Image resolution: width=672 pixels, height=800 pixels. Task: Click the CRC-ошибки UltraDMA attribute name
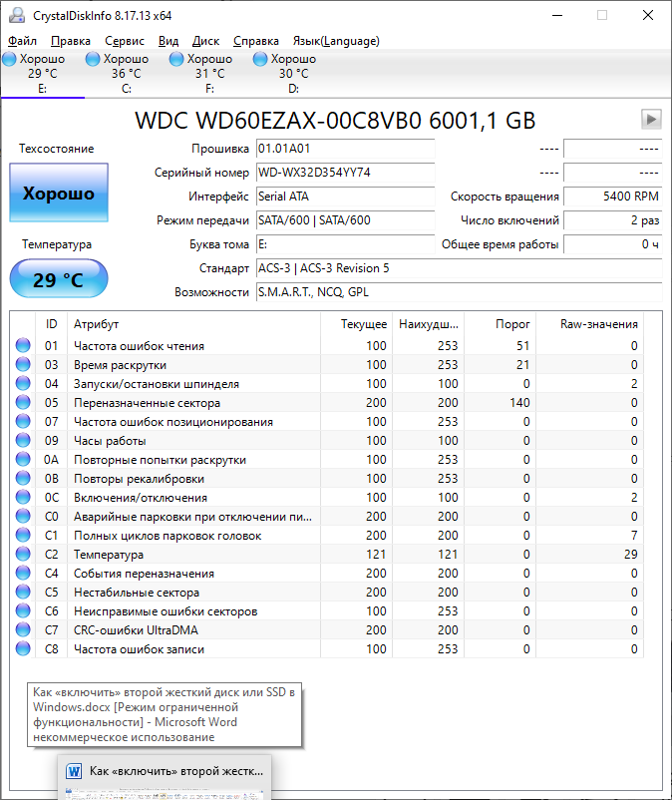pyautogui.click(x=136, y=630)
